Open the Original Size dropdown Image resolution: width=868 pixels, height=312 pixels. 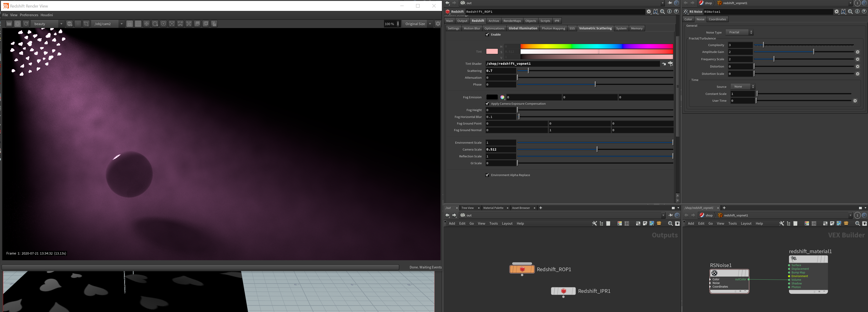click(x=418, y=23)
